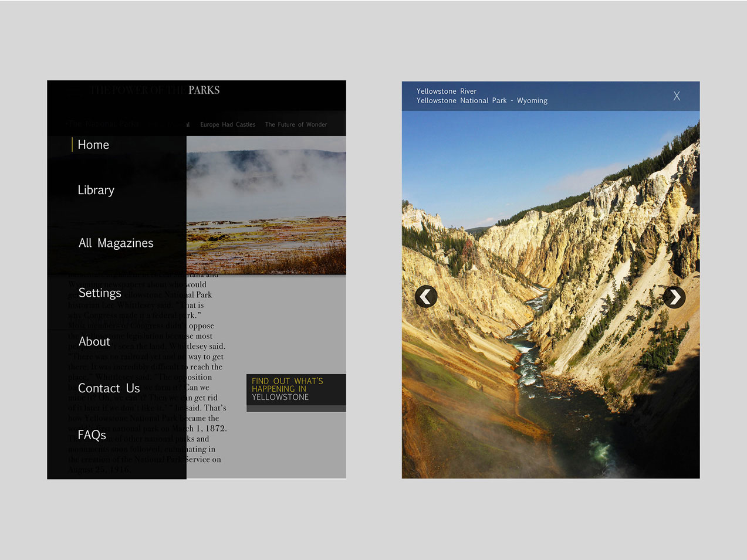
Task: Open the Home menu item
Action: click(93, 145)
